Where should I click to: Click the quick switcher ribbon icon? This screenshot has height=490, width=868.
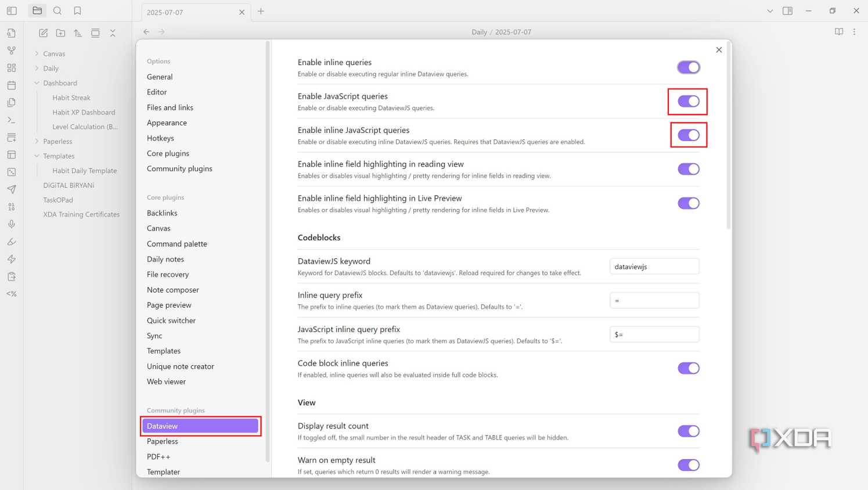(x=12, y=33)
